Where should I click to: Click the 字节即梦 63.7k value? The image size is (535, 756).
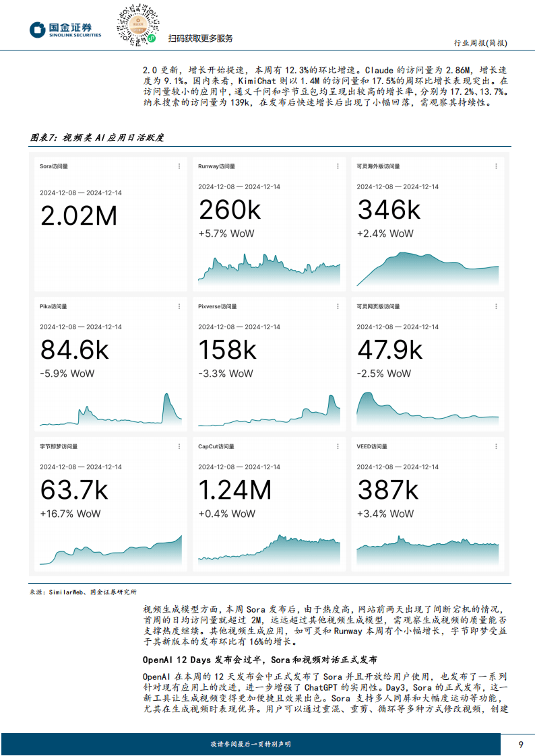point(74,490)
